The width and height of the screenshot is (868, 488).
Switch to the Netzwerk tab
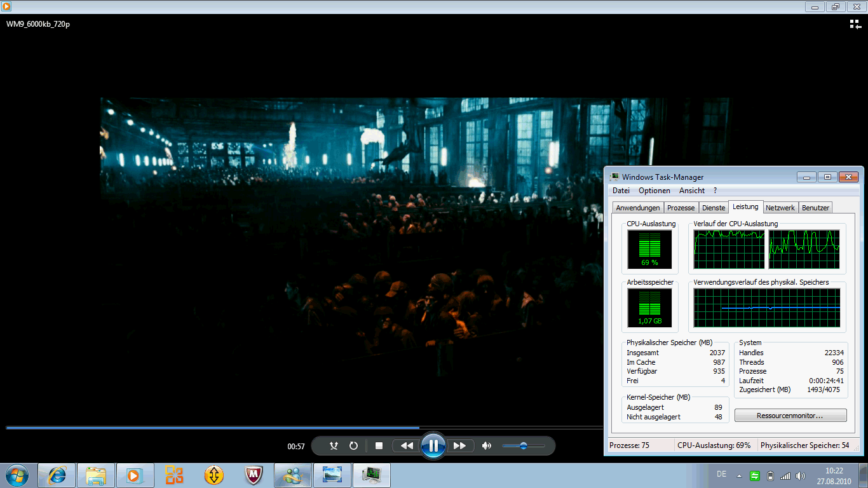tap(780, 208)
